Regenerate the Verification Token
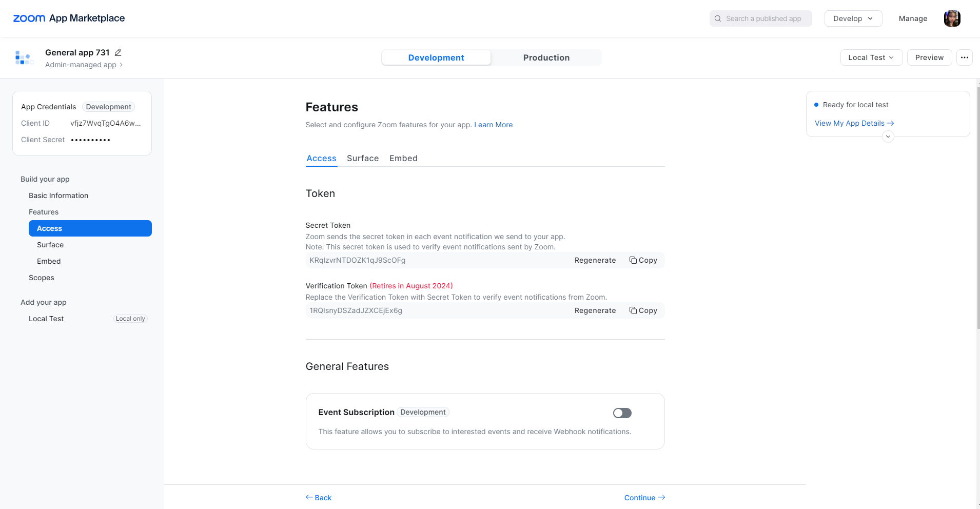 595,310
